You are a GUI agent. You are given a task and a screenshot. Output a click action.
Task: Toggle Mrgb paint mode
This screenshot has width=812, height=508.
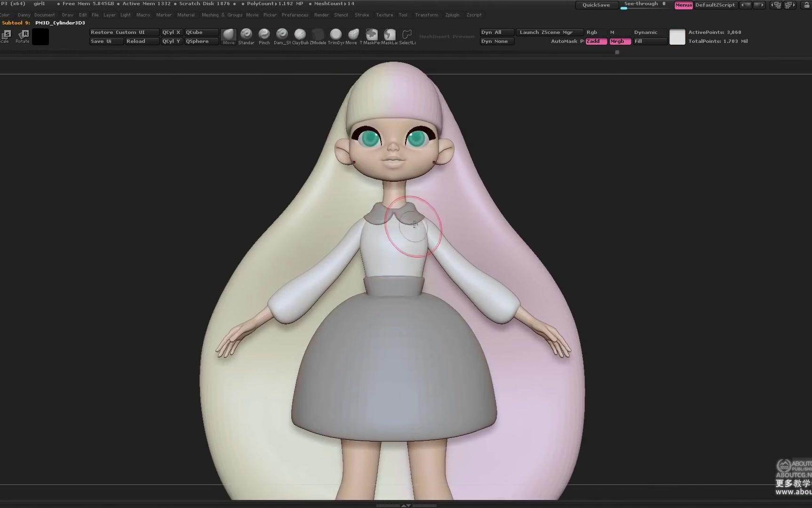click(x=620, y=41)
